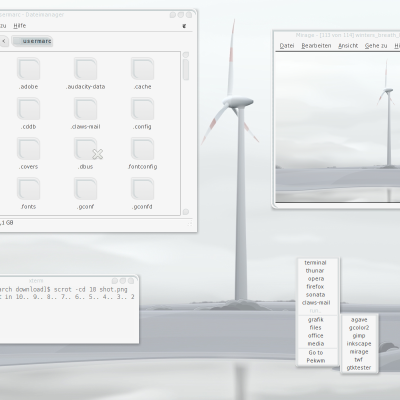Launch inkscape from the grafik submenu
This screenshot has height=400, width=400.
pos(359,344)
